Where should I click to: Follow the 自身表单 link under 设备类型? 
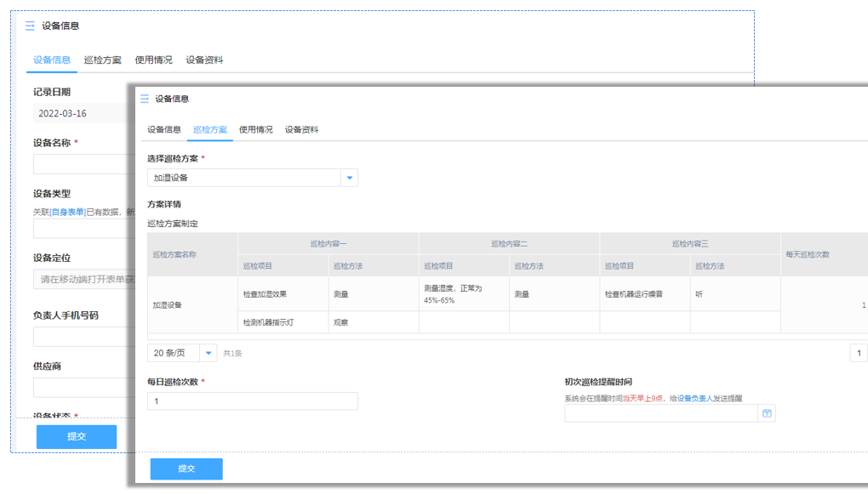point(68,212)
